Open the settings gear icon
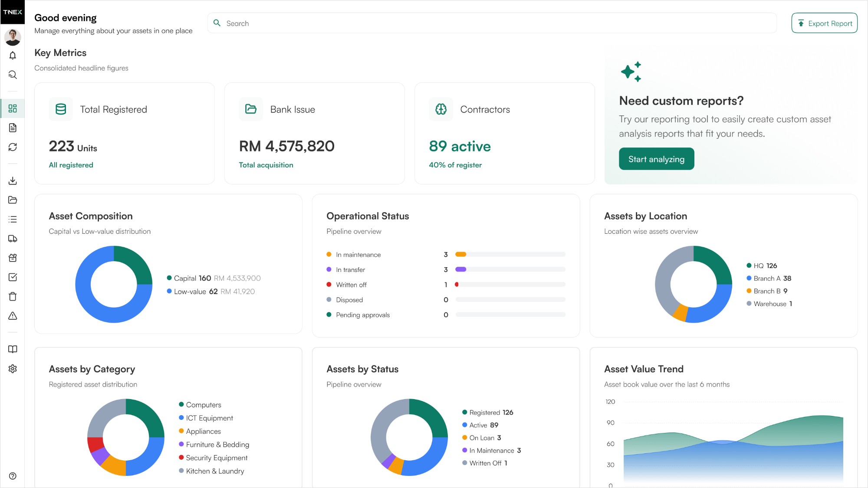Screen dimensions: 868x488 tap(13, 369)
